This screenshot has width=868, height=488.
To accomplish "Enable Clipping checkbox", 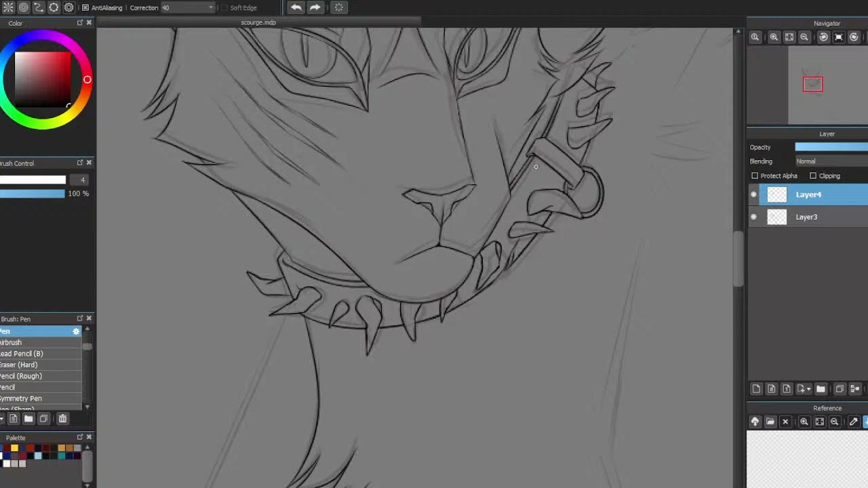I will click(x=813, y=176).
